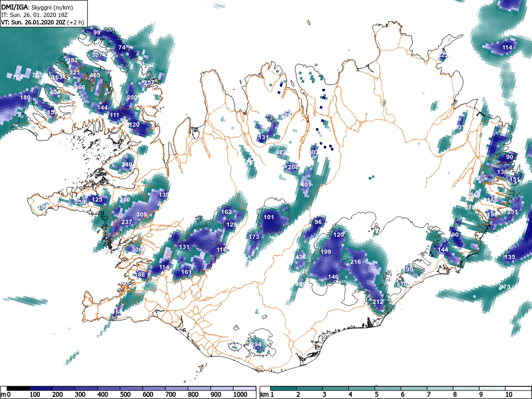
Task: Click the visibility value '130' in the Eastfjords
Action: pos(502,172)
